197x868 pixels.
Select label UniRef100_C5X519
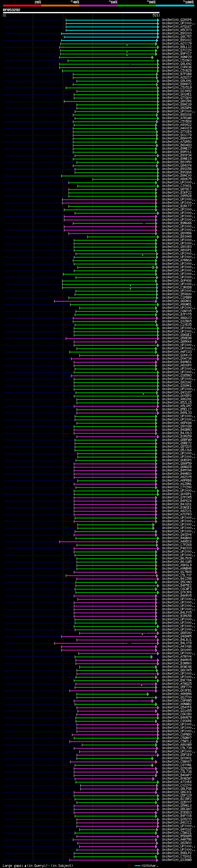177,88
